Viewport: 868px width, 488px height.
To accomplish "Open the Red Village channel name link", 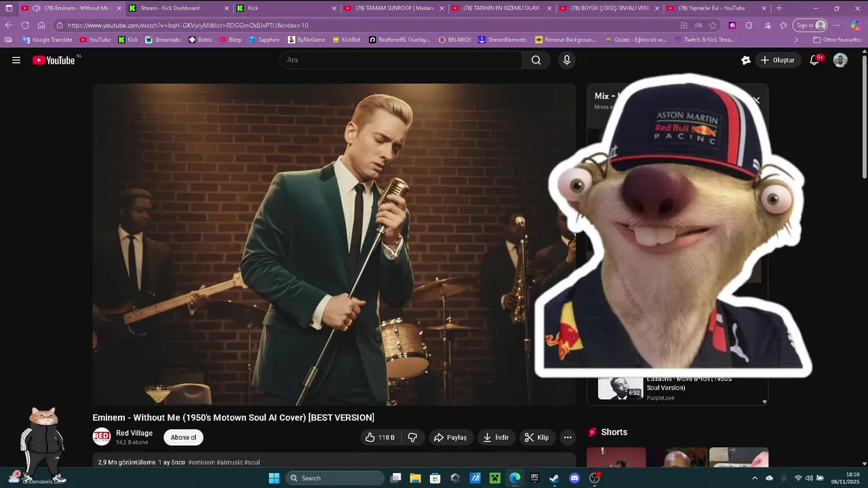I will pyautogui.click(x=134, y=433).
